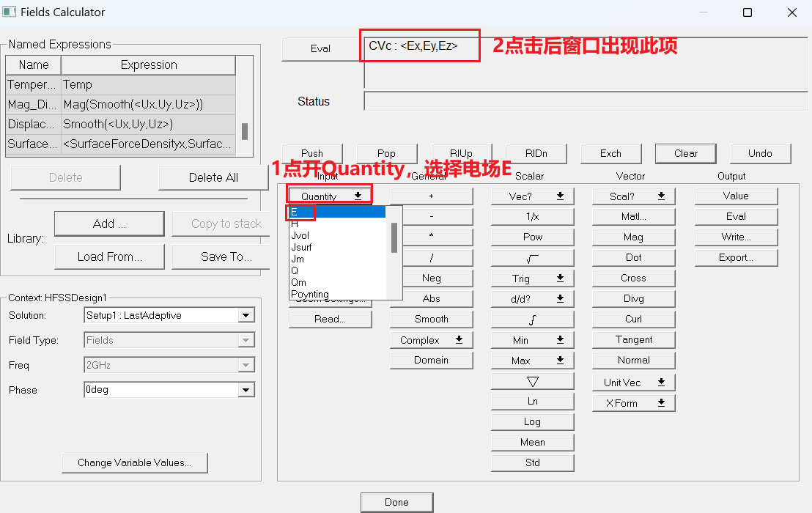The height and width of the screenshot is (513, 812).
Task: Select Jsurf in the Quantity list
Action: point(337,248)
